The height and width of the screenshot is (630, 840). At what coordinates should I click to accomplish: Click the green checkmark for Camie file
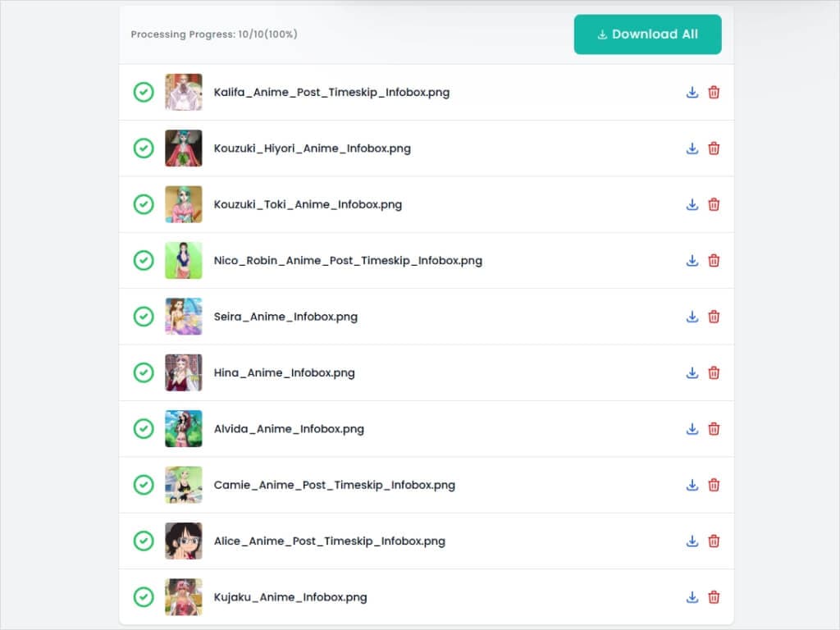(144, 485)
